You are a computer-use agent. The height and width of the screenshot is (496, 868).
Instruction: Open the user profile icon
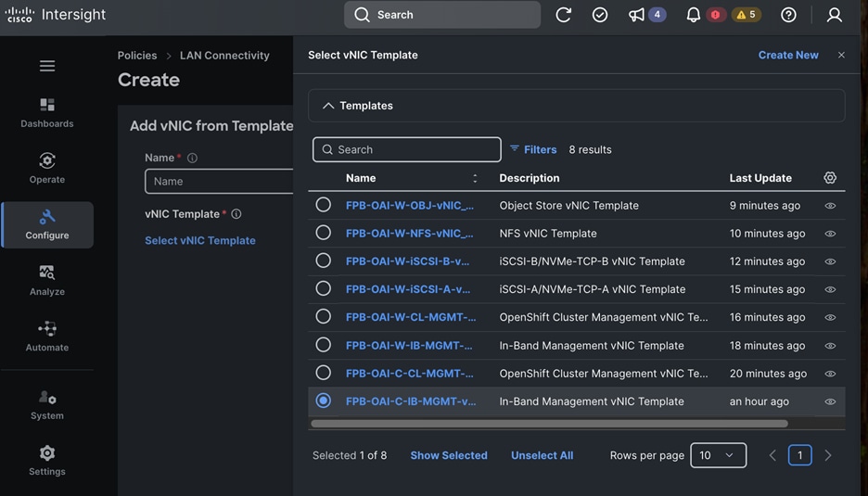click(x=835, y=15)
